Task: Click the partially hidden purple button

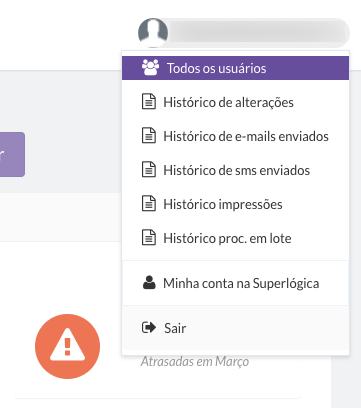Action: point(12,154)
